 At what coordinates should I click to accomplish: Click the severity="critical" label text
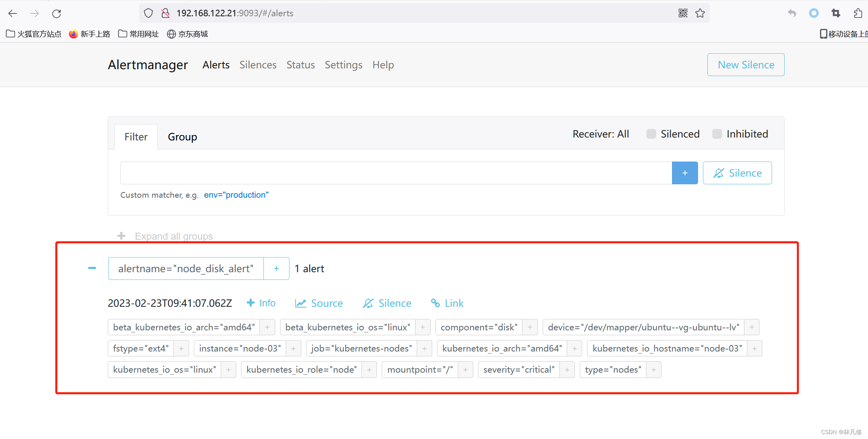519,369
